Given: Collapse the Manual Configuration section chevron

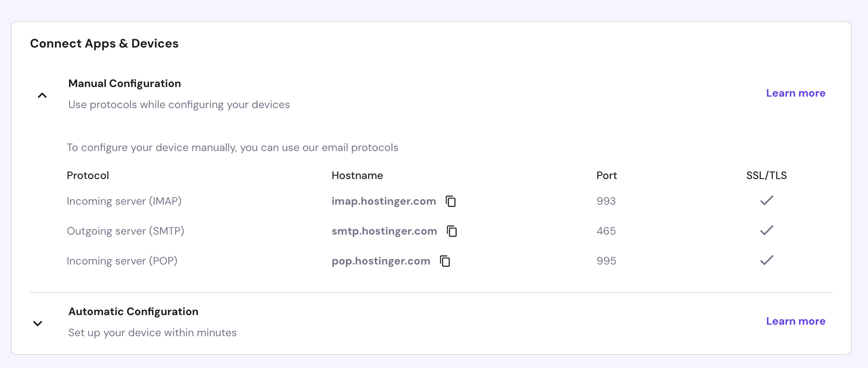Looking at the screenshot, I should click(42, 95).
